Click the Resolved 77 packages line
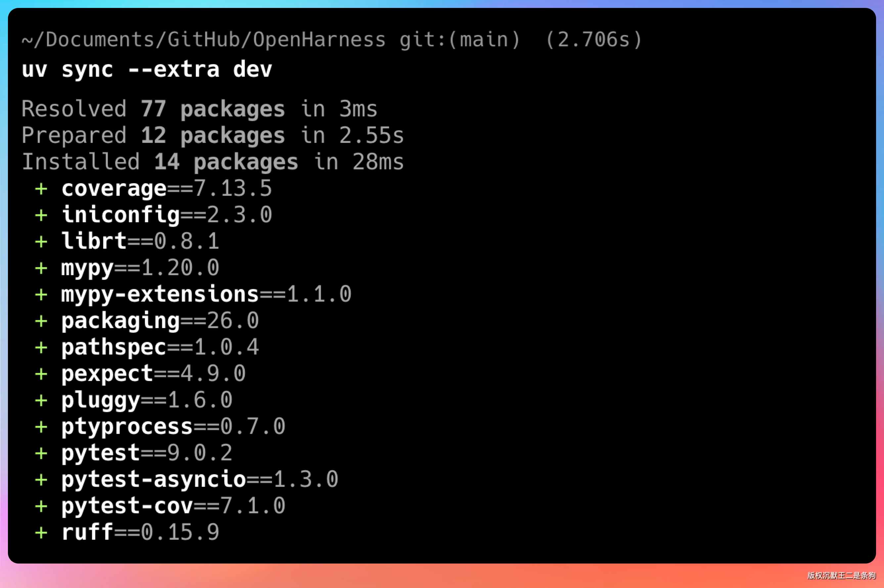The width and height of the screenshot is (884, 588). tap(199, 109)
